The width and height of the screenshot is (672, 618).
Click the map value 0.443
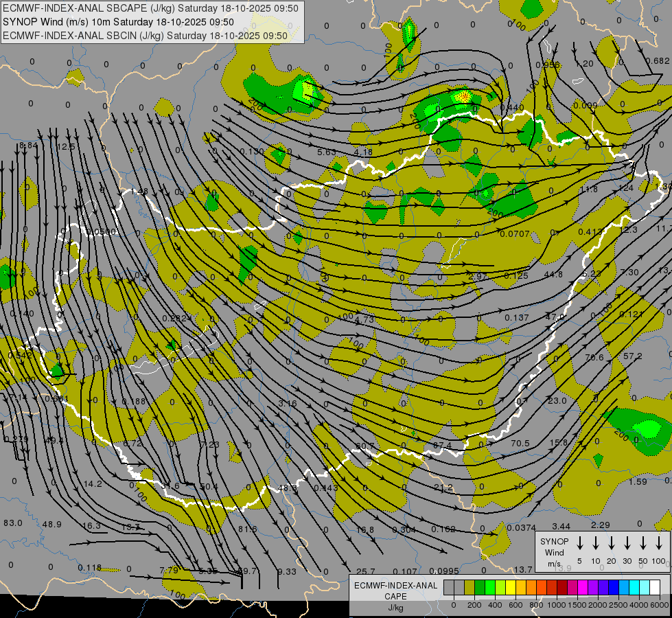(x=326, y=488)
